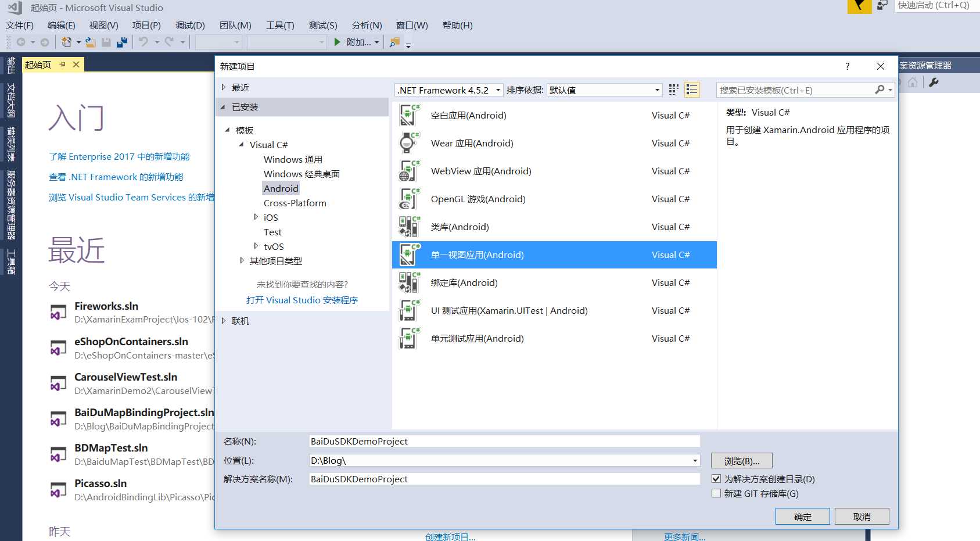Open the 帮助(H) menu
This screenshot has width=980, height=541.
tap(458, 26)
